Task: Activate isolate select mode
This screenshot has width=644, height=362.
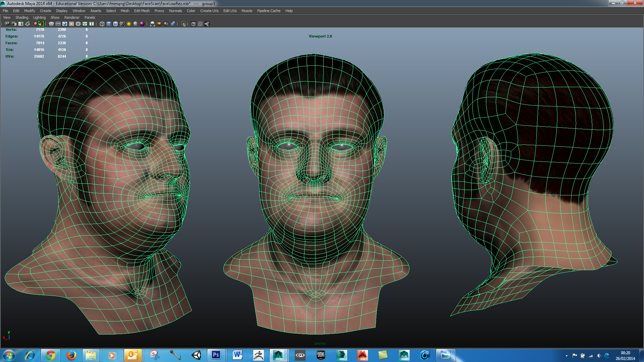Action: tap(183, 23)
